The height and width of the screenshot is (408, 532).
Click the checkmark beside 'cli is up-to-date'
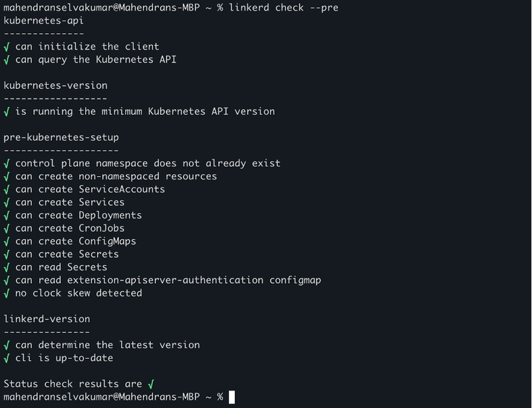click(x=7, y=358)
